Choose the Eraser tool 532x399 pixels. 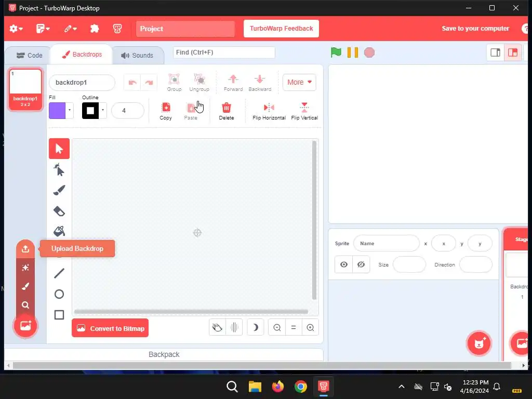pos(59,211)
